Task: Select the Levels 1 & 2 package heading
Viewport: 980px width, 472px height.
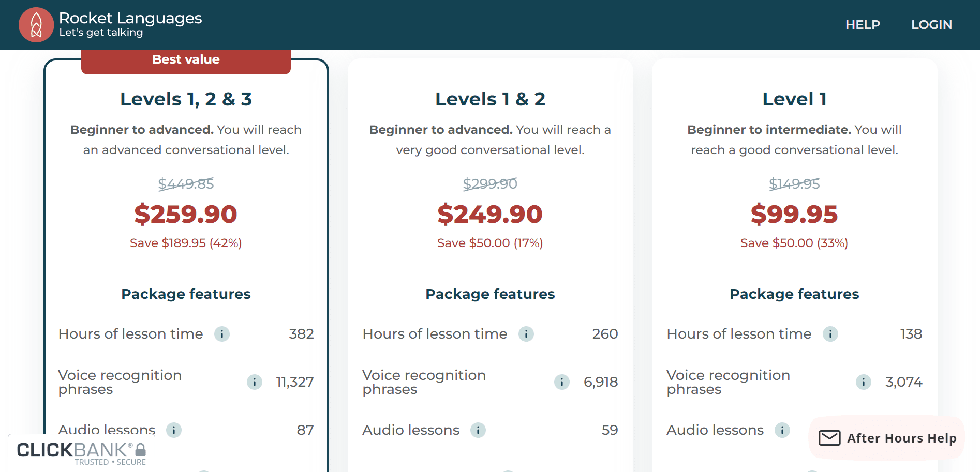Action: [490, 99]
